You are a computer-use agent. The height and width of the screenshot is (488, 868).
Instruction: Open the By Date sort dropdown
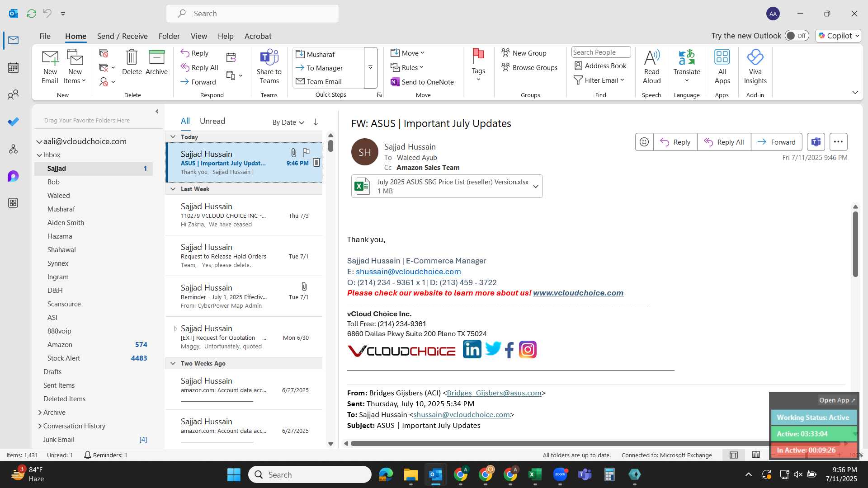288,122
